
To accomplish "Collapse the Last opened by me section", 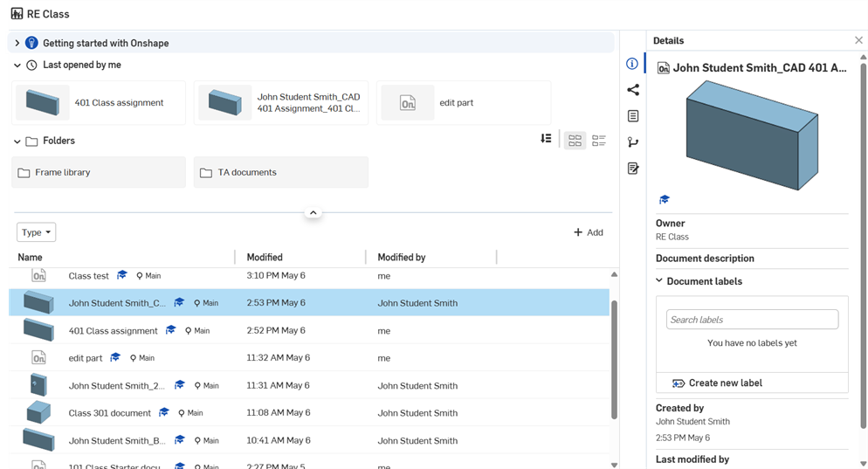I will click(x=17, y=66).
